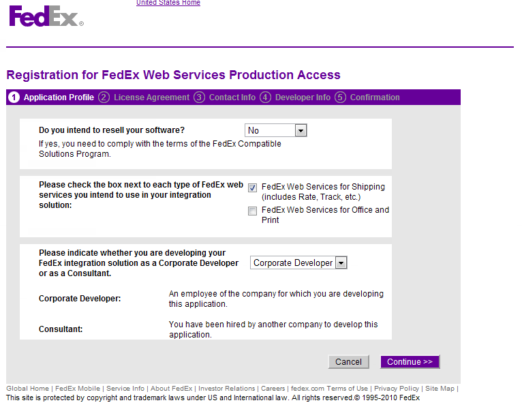Click the FedEx logo

tap(46, 16)
